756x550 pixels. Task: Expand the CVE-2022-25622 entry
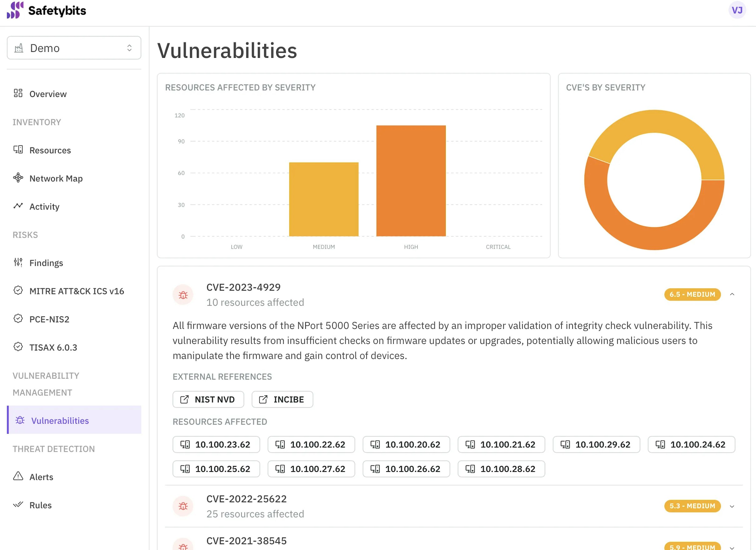pos(732,506)
